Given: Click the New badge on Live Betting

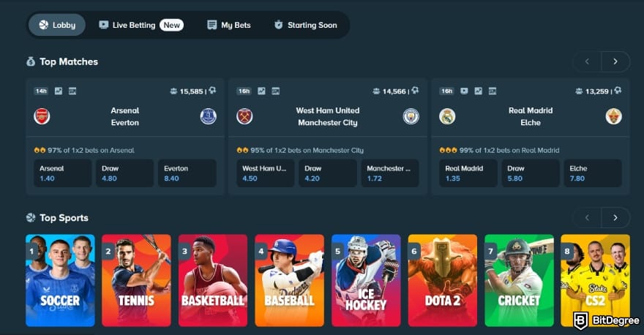Looking at the screenshot, I should click(x=172, y=25).
